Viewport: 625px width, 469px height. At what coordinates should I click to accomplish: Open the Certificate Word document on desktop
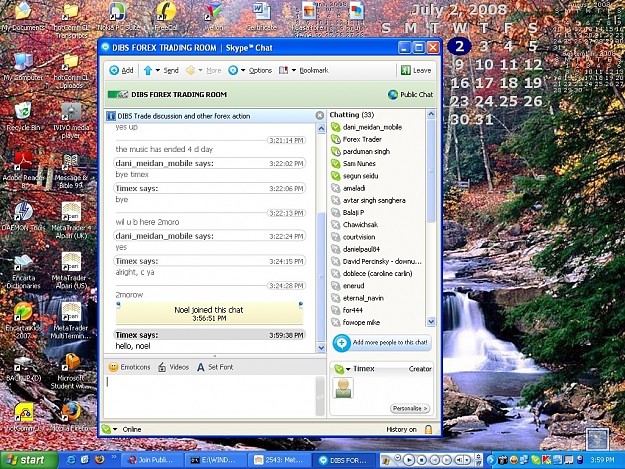click(261, 17)
